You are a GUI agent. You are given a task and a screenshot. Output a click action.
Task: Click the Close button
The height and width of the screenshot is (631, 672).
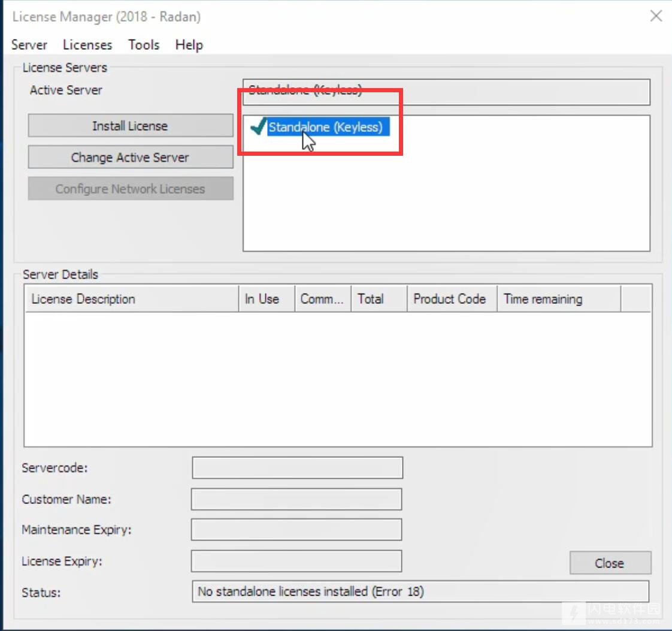tap(610, 563)
